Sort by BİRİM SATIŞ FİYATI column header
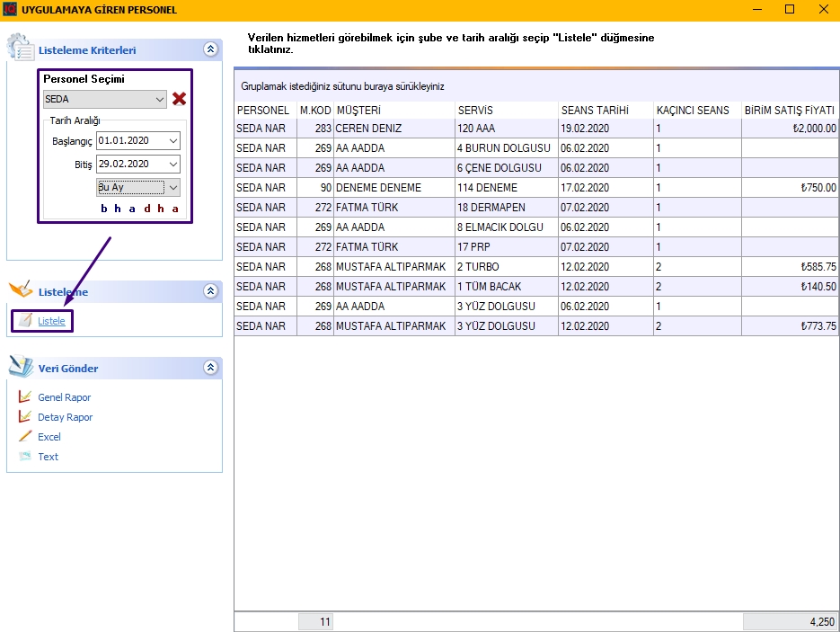The height and width of the screenshot is (632, 840). coord(790,110)
